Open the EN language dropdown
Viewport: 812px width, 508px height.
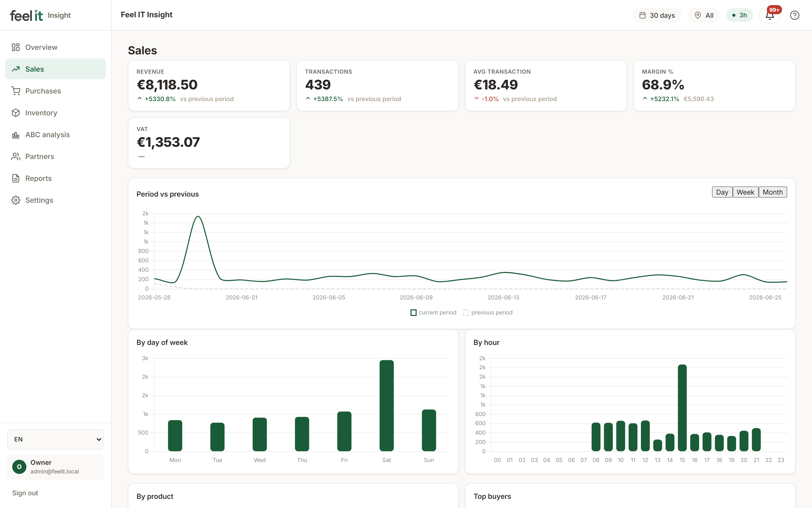[x=56, y=439]
